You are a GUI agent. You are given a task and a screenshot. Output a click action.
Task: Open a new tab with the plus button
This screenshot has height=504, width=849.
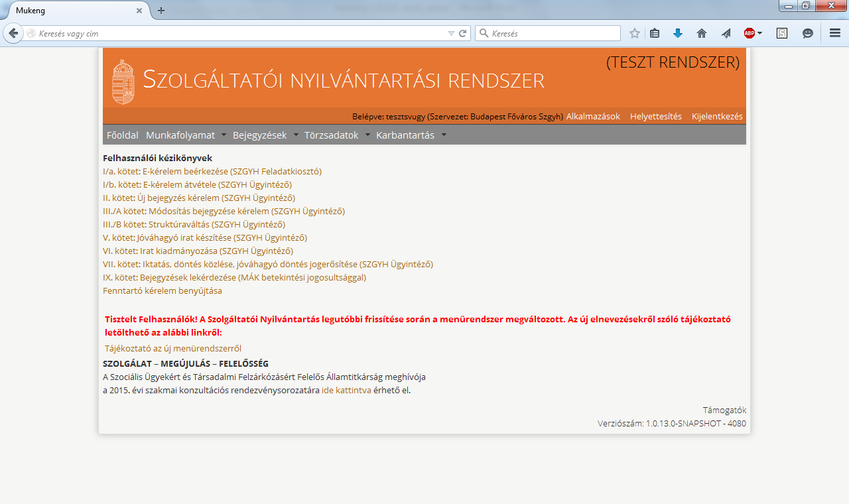point(161,11)
